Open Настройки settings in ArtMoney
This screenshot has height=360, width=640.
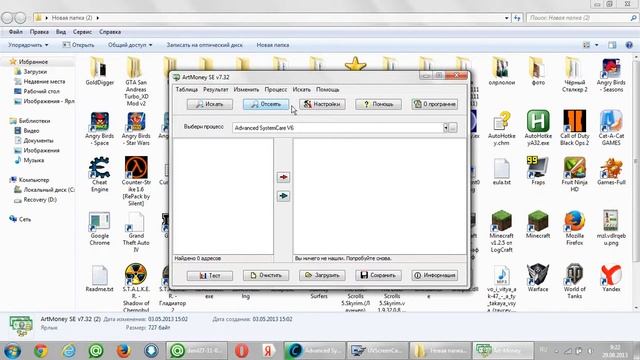[x=322, y=104]
